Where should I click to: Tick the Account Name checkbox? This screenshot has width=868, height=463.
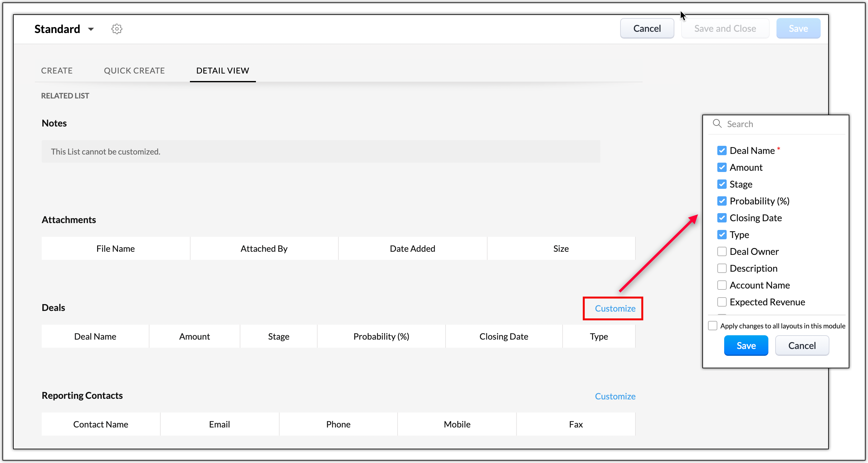pos(722,285)
